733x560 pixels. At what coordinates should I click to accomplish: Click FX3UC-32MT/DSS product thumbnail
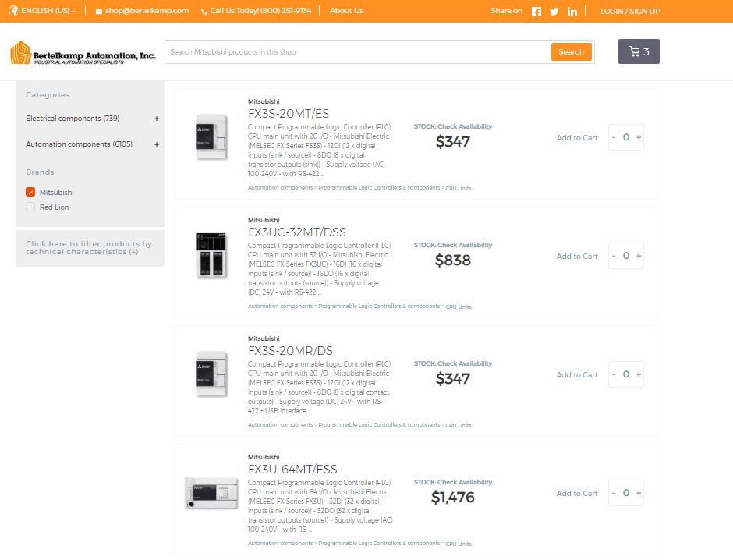pyautogui.click(x=211, y=256)
